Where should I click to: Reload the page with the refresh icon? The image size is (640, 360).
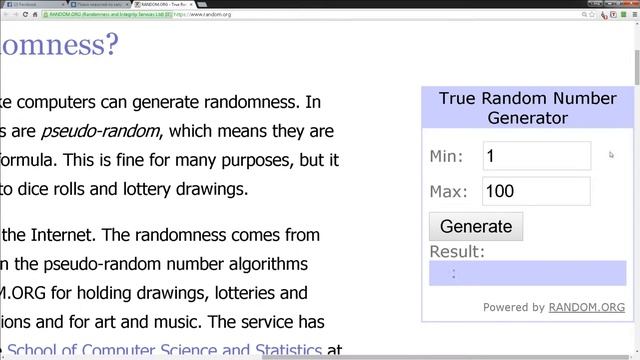[25, 14]
